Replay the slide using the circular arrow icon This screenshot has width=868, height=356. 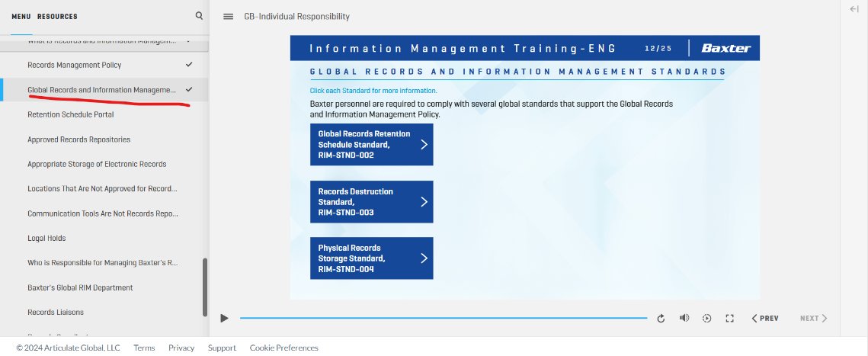click(661, 319)
